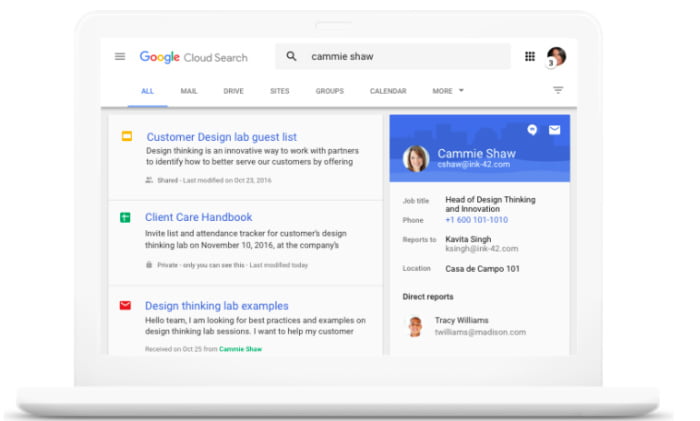
Task: Select the ALL tab
Action: (147, 91)
